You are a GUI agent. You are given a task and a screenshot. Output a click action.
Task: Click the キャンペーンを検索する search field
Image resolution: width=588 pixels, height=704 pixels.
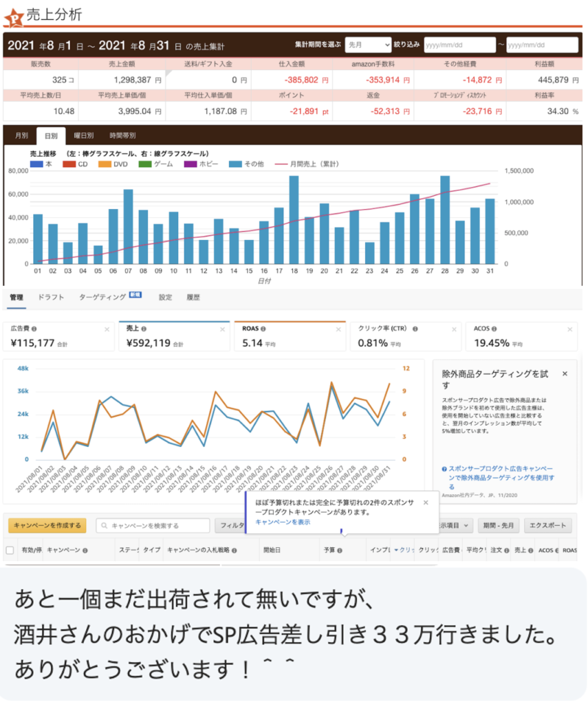click(153, 526)
